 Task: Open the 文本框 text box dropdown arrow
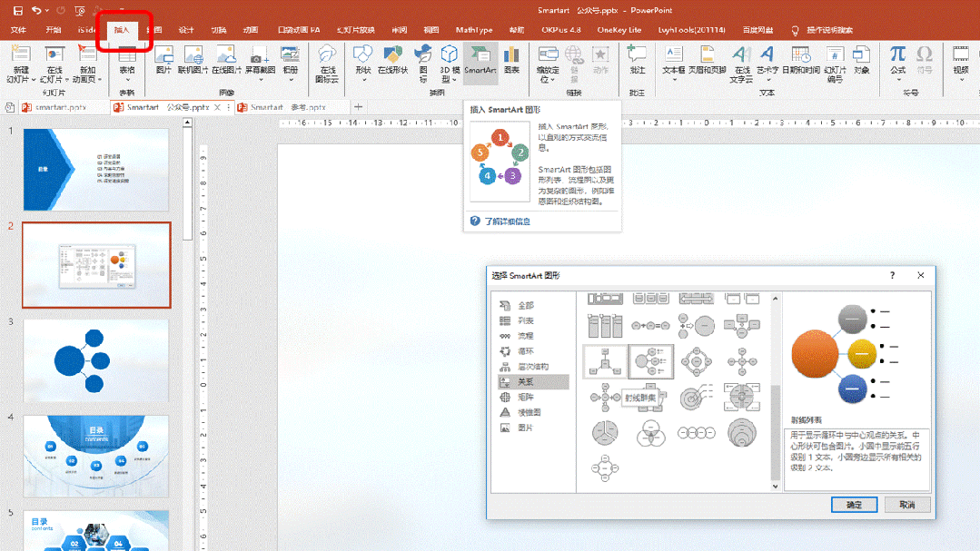coord(673,79)
